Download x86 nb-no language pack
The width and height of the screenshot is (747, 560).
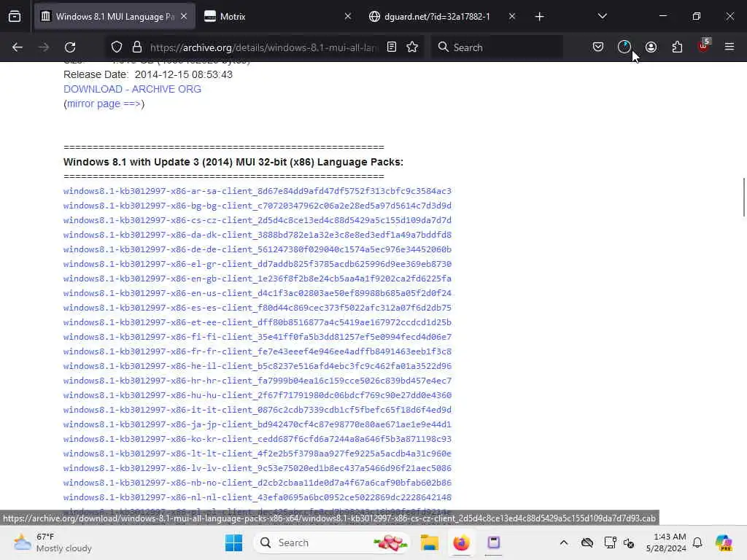[x=258, y=483]
